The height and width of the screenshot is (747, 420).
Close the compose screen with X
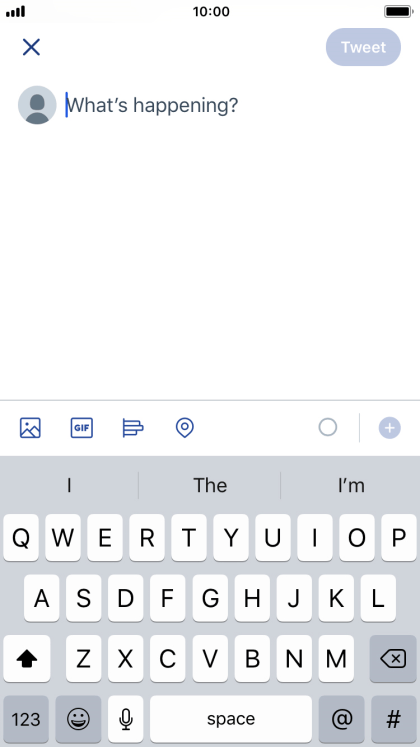click(31, 47)
